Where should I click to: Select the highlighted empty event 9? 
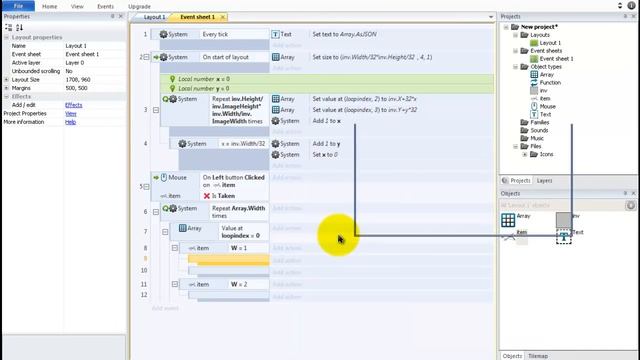click(x=229, y=260)
